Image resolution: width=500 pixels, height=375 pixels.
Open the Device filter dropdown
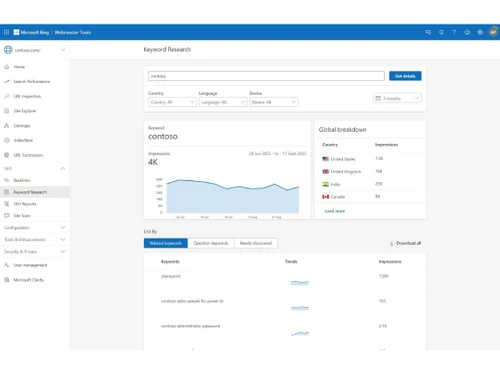tap(273, 102)
